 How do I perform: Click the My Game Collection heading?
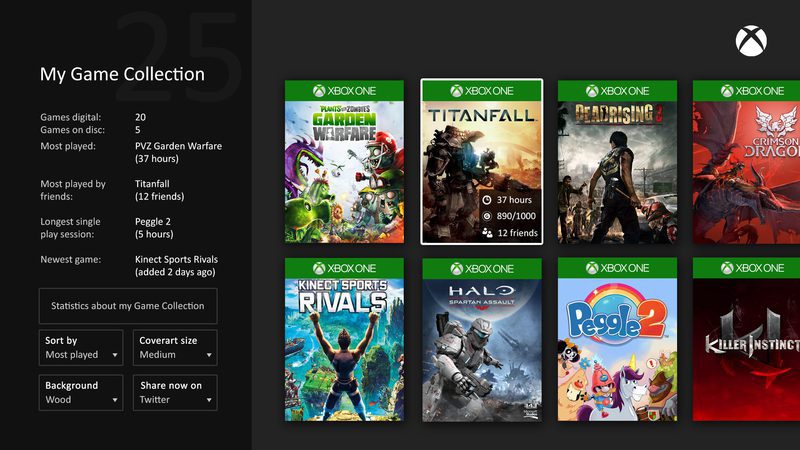[122, 74]
